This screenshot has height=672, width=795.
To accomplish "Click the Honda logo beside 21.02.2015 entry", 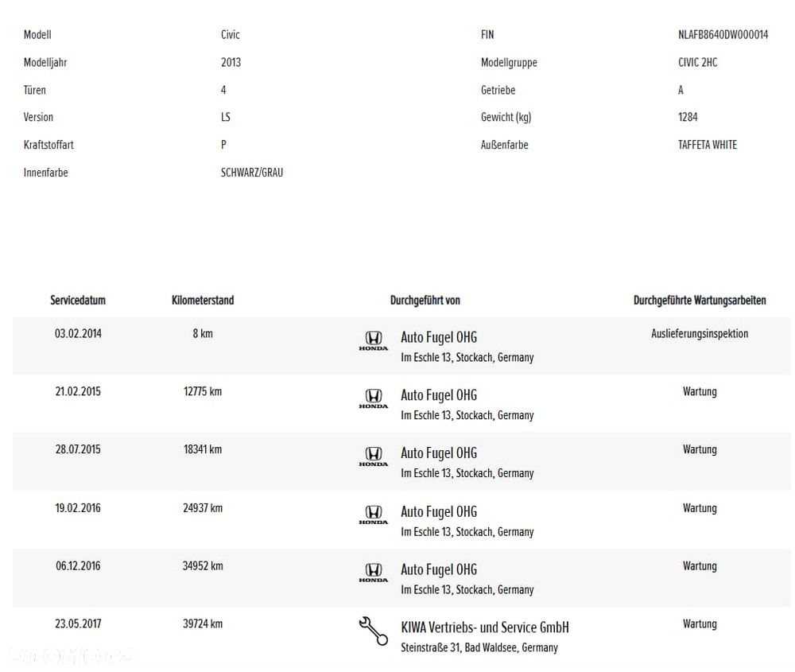I will click(373, 398).
